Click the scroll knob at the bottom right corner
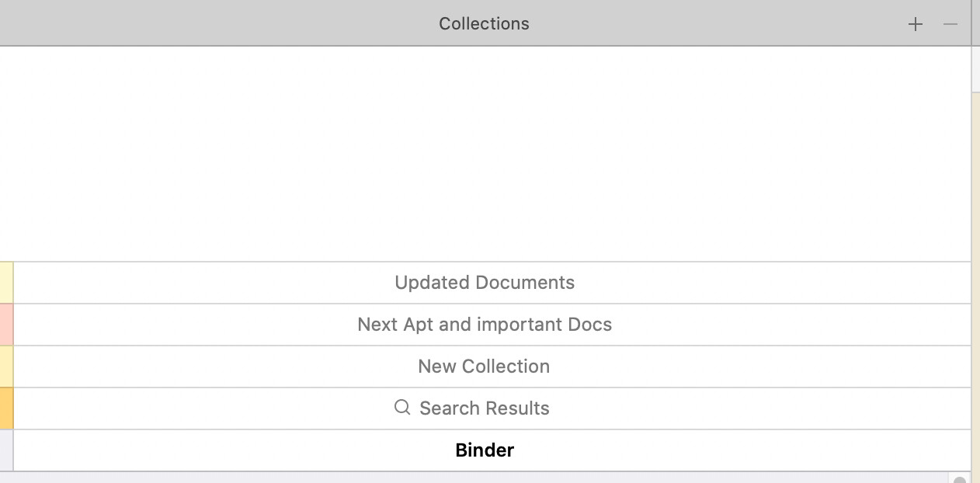980x483 pixels. tap(960, 479)
